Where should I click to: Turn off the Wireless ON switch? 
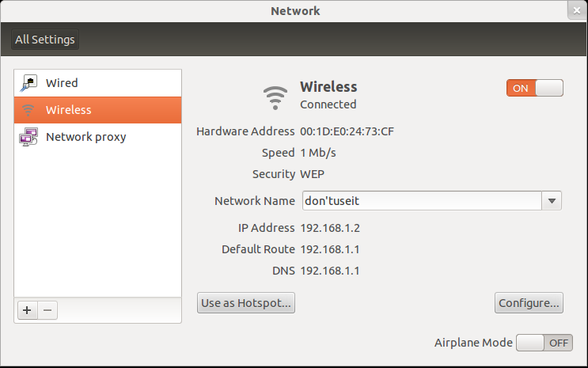point(534,88)
